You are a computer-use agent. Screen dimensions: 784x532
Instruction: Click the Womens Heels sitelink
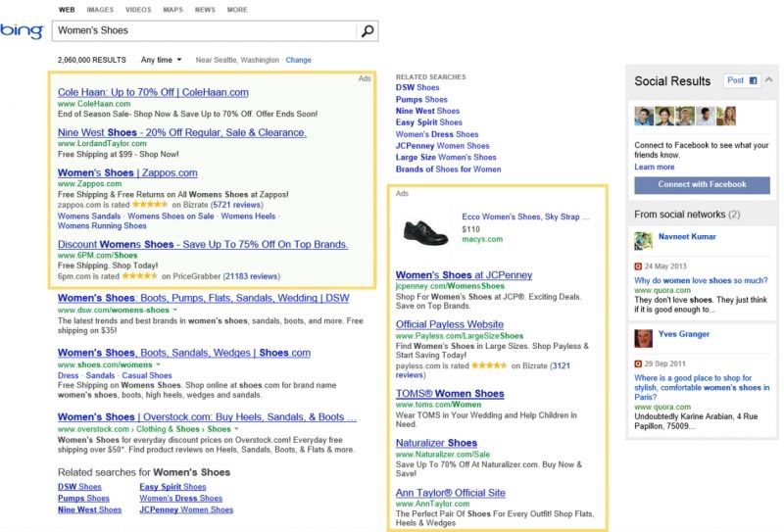(x=248, y=216)
